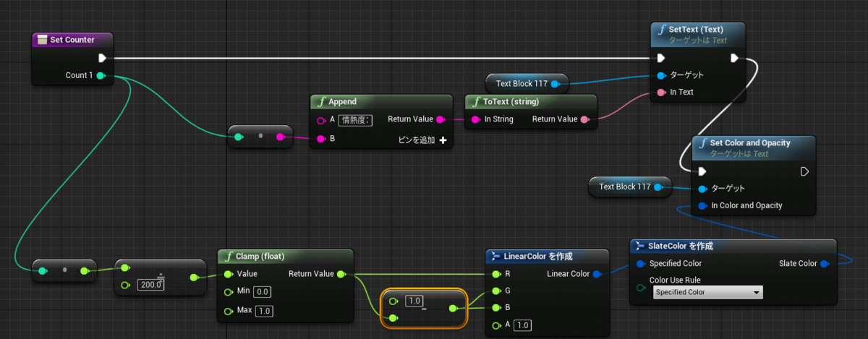Image resolution: width=868 pixels, height=339 pixels.
Task: Click the Min pin on Clamp (float)
Action: pyautogui.click(x=229, y=291)
